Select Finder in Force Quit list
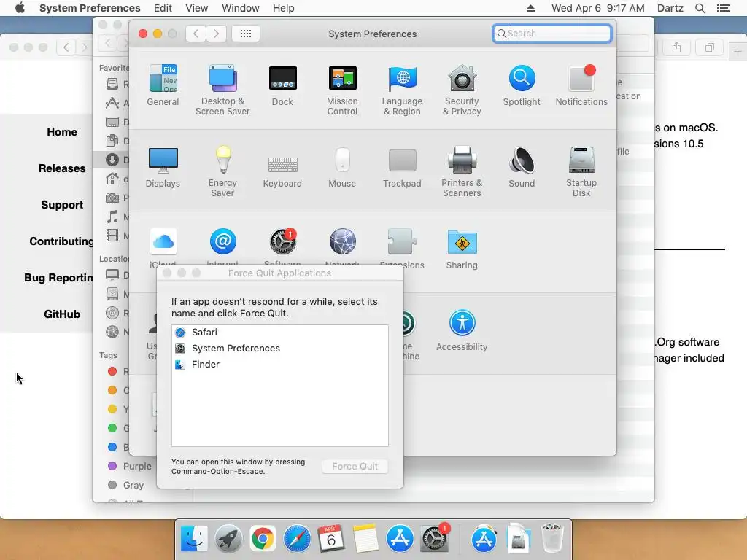Viewport: 747px width, 560px height. point(279,365)
